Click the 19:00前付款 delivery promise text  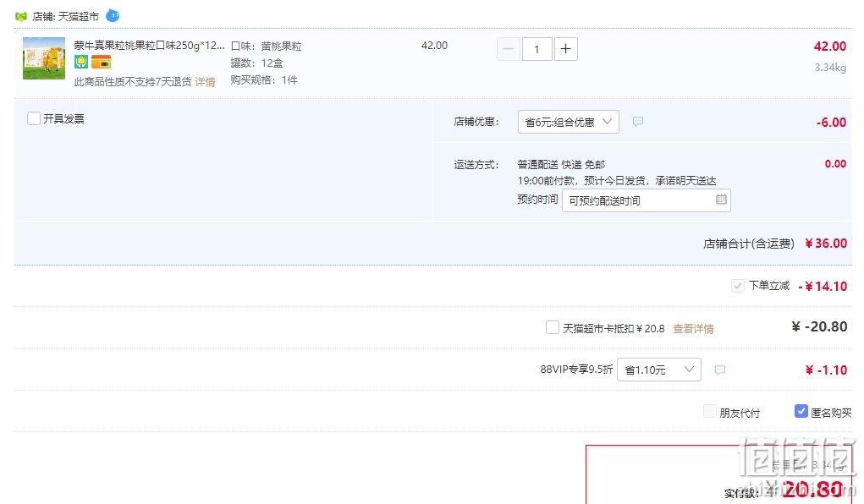617,181
